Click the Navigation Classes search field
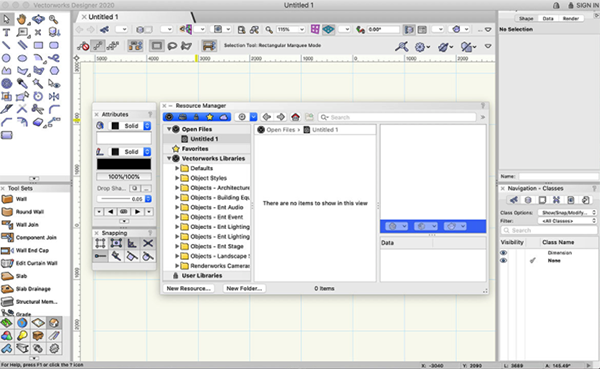This screenshot has width=600, height=369. [x=549, y=230]
